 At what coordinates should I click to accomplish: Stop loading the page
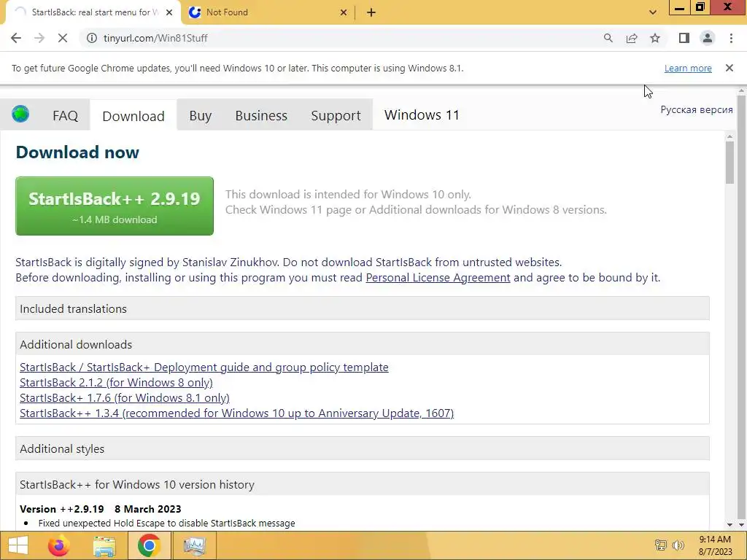pyautogui.click(x=63, y=38)
